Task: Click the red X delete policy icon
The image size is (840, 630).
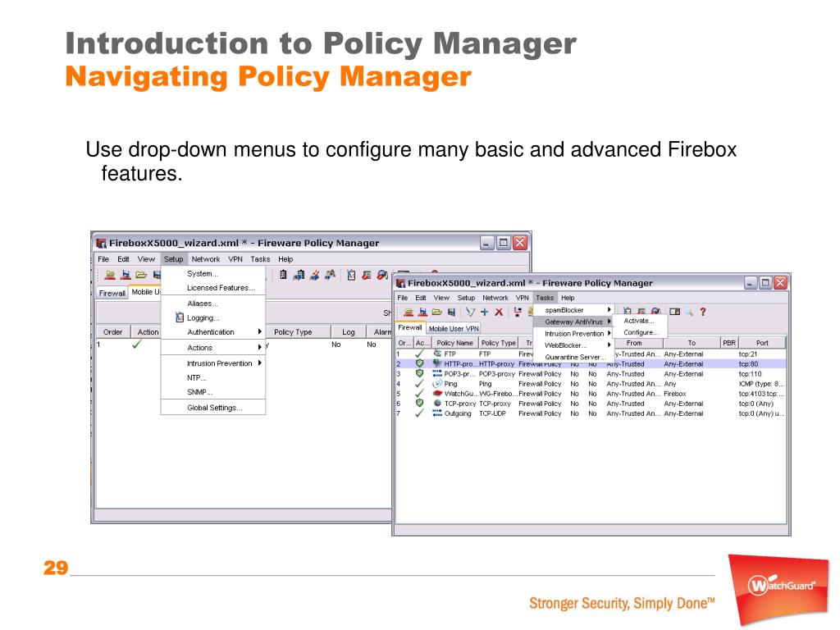Action: click(499, 312)
